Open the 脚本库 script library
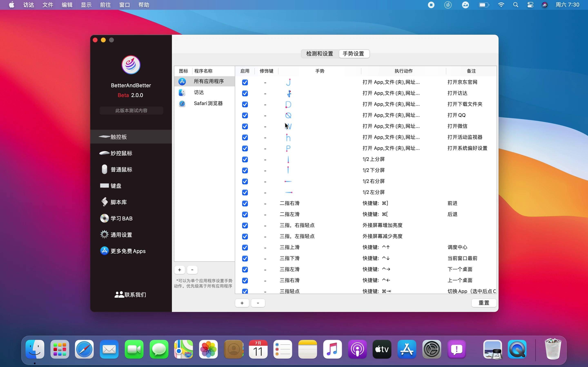The image size is (588, 367). point(118,202)
